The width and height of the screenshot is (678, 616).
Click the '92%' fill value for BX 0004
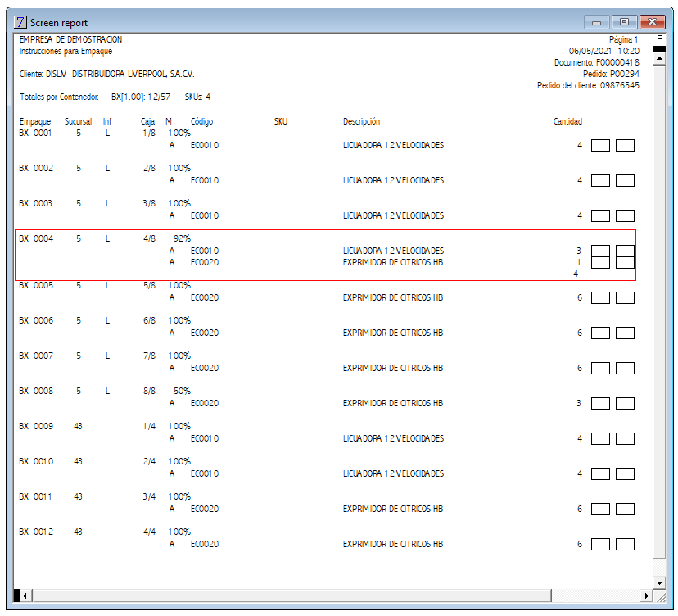(182, 239)
